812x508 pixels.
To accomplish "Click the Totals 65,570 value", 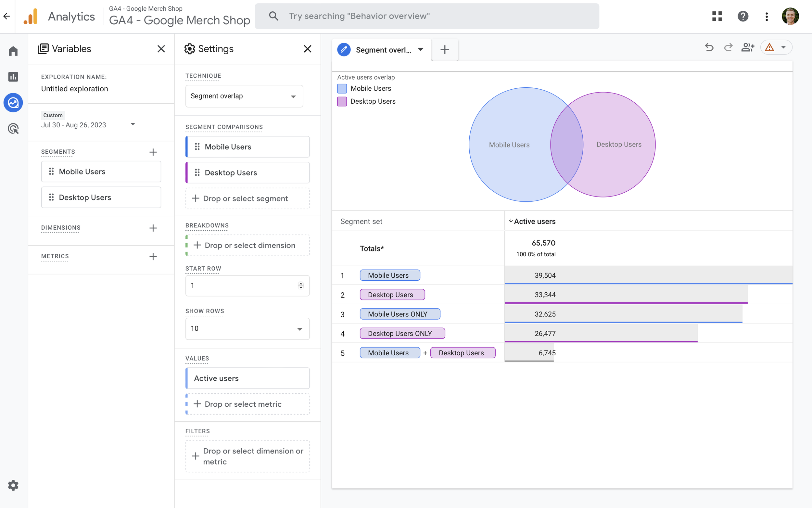I will [543, 243].
